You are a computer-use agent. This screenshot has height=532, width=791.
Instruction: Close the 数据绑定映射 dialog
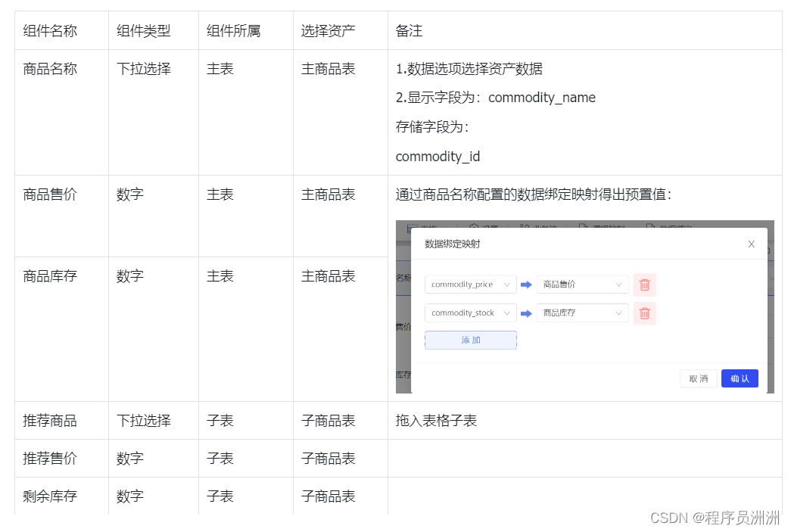pos(751,244)
